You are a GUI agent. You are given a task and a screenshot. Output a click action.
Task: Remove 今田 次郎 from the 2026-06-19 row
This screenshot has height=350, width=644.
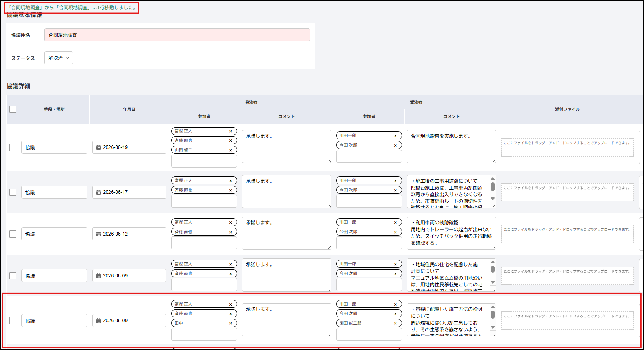tap(395, 145)
